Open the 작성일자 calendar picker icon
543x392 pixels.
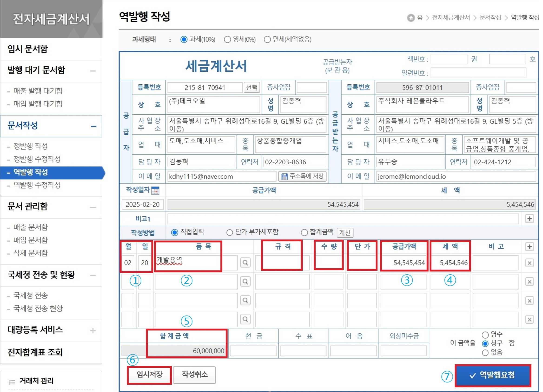(155, 191)
